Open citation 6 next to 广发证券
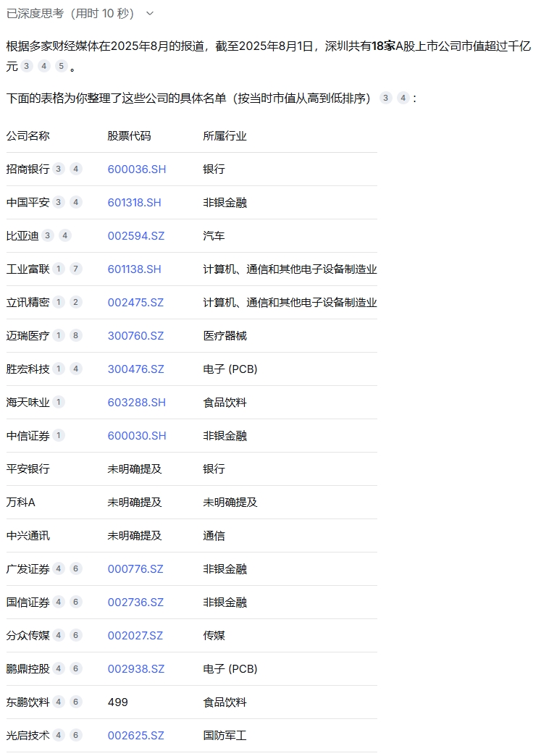 coord(76,568)
